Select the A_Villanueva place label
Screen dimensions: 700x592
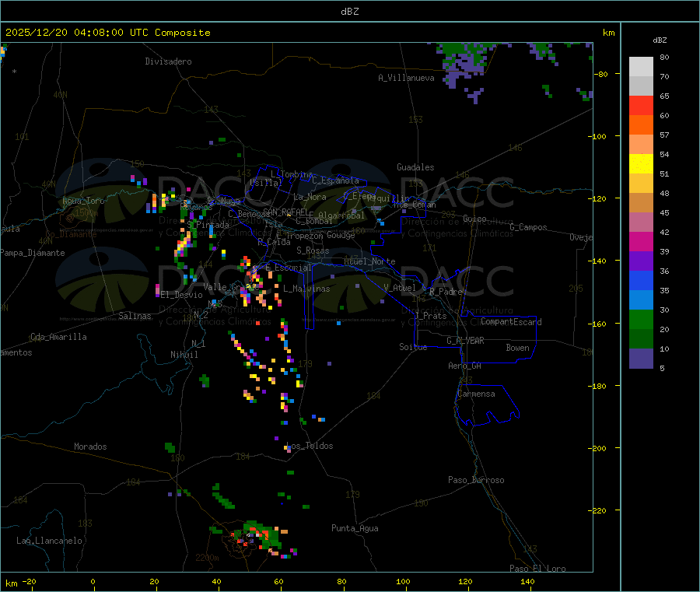click(406, 78)
